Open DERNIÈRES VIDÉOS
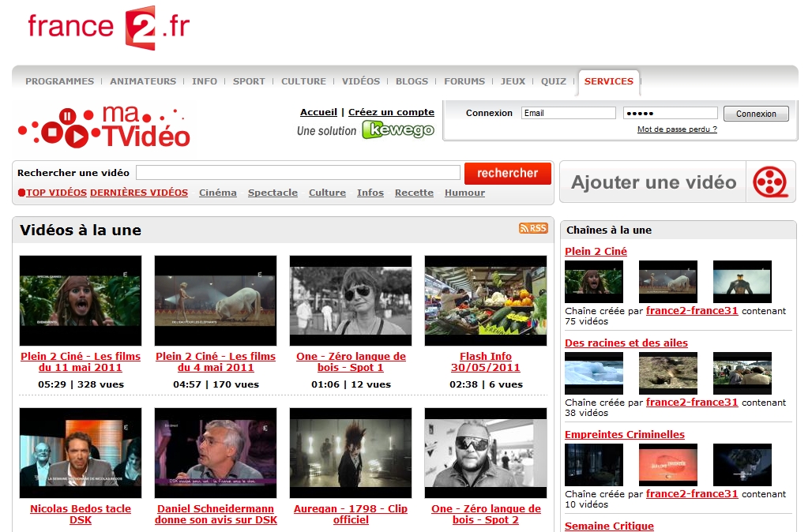This screenshot has width=812, height=532. click(x=139, y=193)
